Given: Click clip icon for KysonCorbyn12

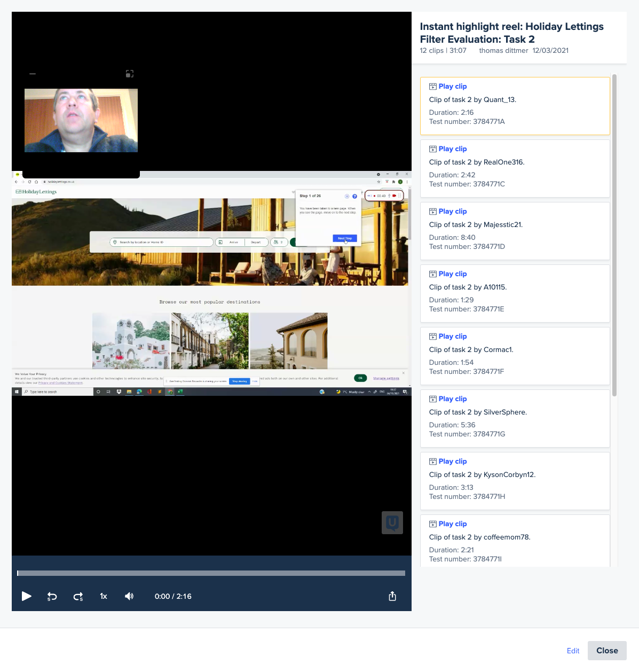Looking at the screenshot, I should (433, 462).
